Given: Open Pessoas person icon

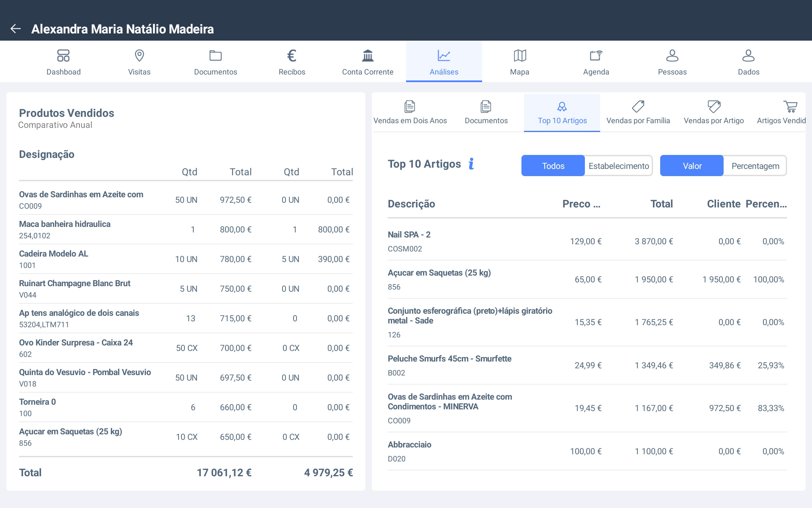Looking at the screenshot, I should pos(672,56).
